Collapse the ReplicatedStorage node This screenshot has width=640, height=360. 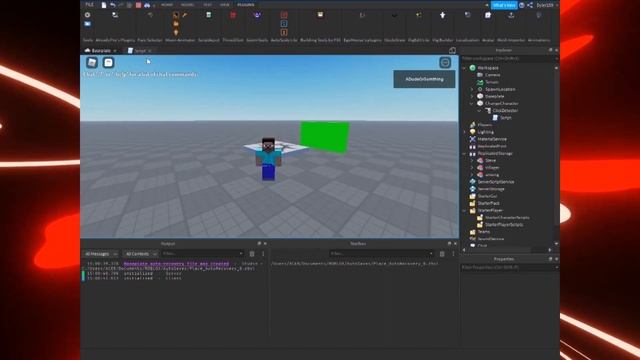click(x=464, y=153)
